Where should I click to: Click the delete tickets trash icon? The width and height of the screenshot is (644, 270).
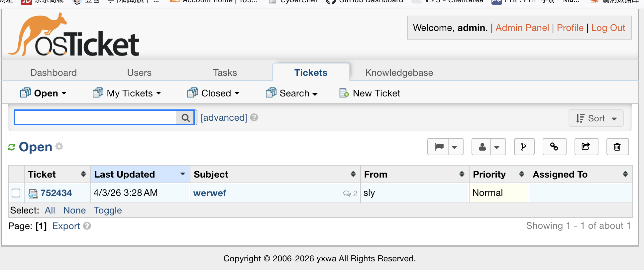click(617, 147)
